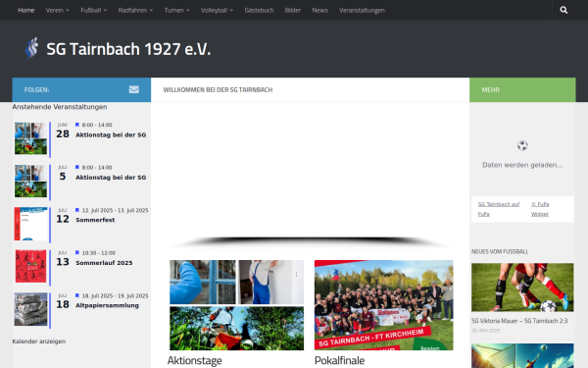The image size is (588, 368).
Task: Click bookmark icon next to Altpapiersammlung date
Action: click(77, 296)
